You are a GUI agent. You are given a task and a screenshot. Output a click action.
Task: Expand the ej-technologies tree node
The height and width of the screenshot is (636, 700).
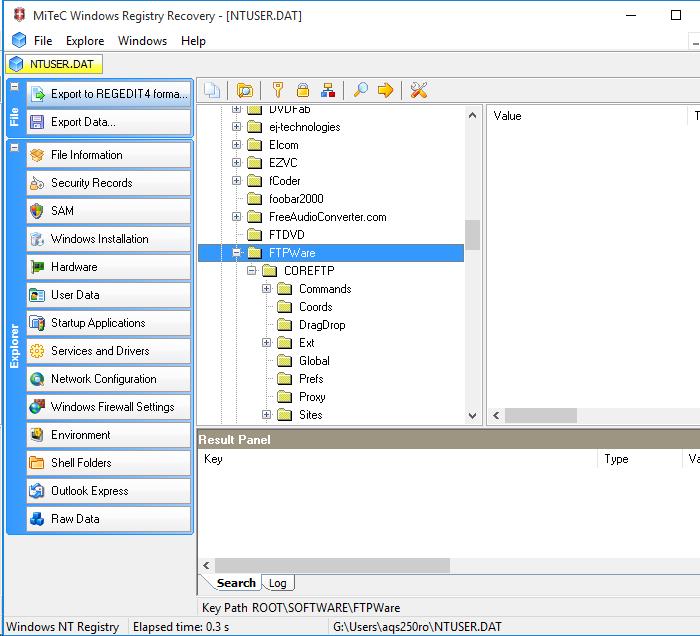point(237,127)
